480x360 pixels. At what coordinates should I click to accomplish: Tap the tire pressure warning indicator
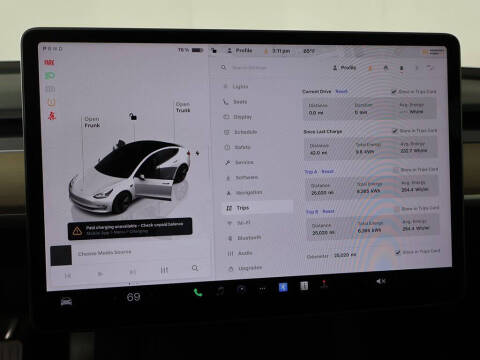51,102
